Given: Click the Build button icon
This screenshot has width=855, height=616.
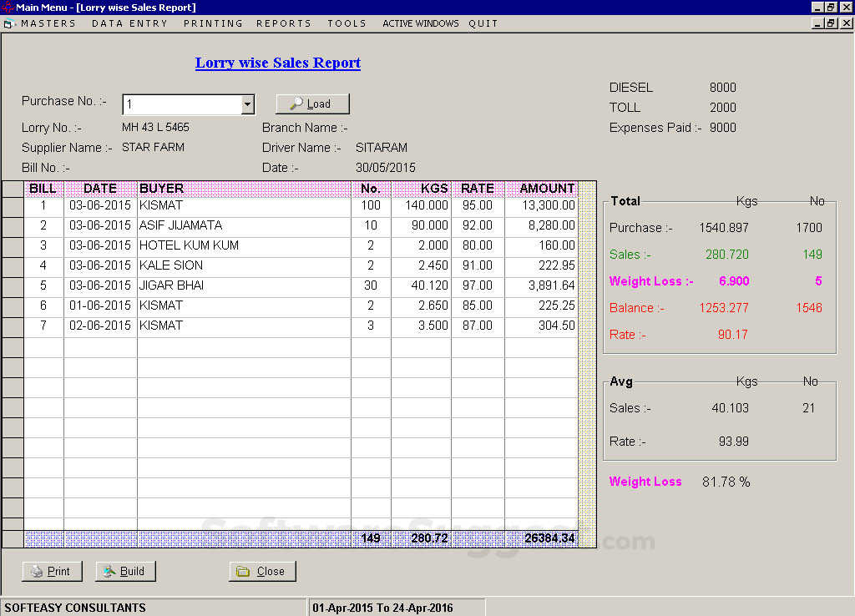Looking at the screenshot, I should (109, 572).
